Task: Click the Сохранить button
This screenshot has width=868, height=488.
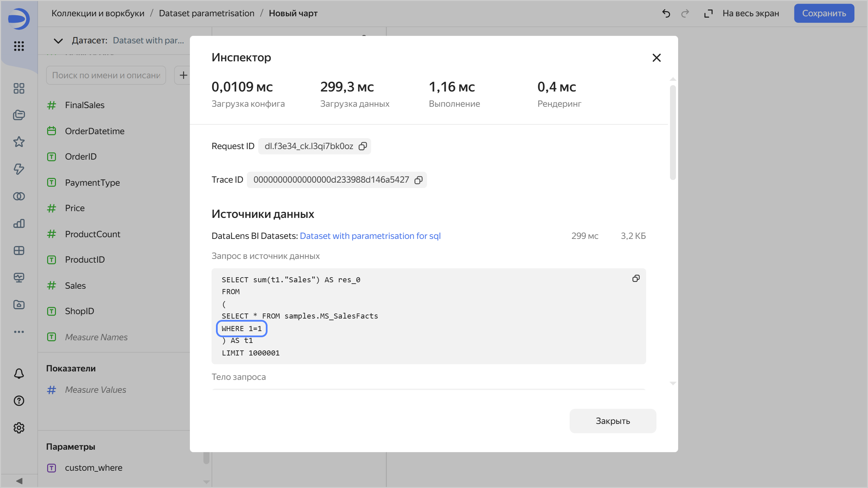Action: [824, 13]
